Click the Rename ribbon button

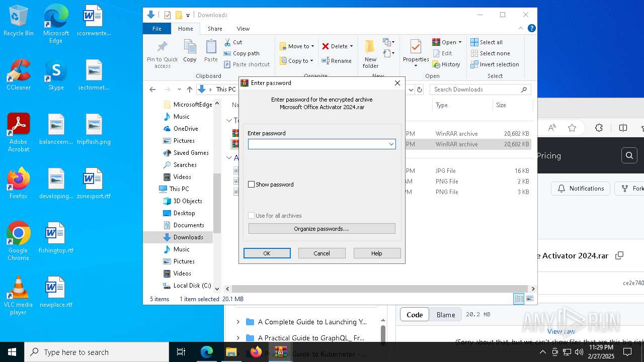coord(337,61)
